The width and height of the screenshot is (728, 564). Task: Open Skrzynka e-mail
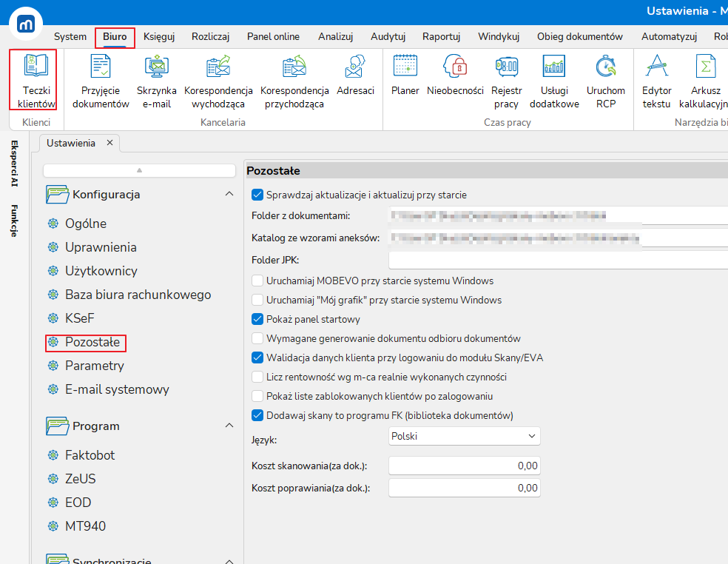point(156,81)
